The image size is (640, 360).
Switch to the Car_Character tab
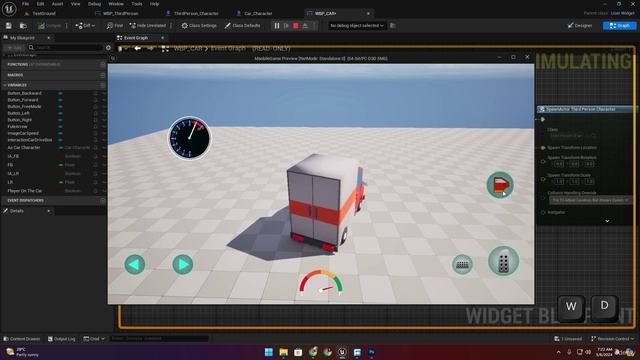258,13
